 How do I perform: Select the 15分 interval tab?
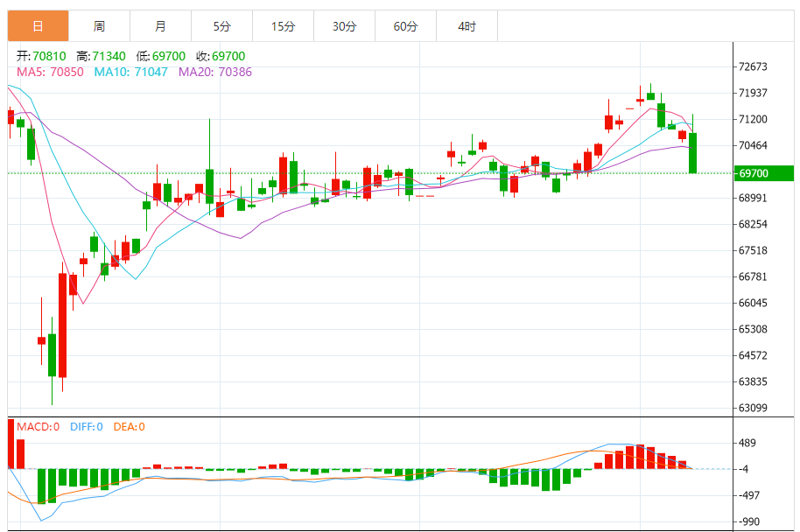tap(283, 26)
